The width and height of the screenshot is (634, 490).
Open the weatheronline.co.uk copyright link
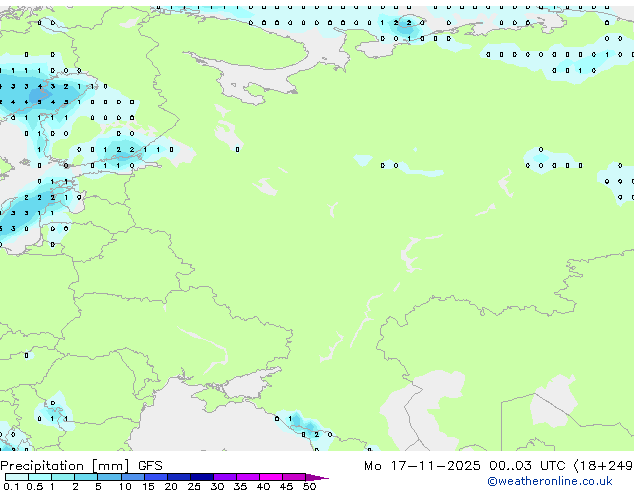coord(549,481)
